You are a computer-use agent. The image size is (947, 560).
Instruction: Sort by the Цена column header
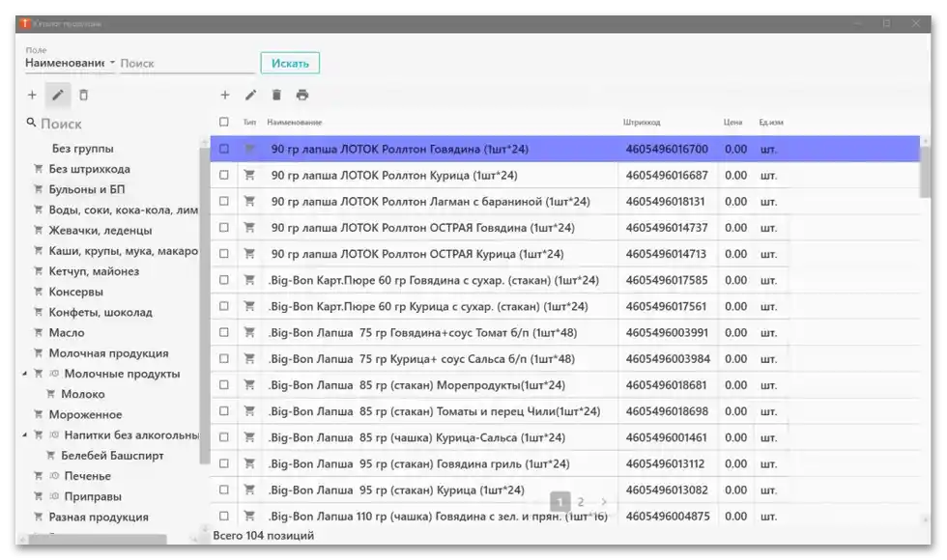click(x=732, y=123)
